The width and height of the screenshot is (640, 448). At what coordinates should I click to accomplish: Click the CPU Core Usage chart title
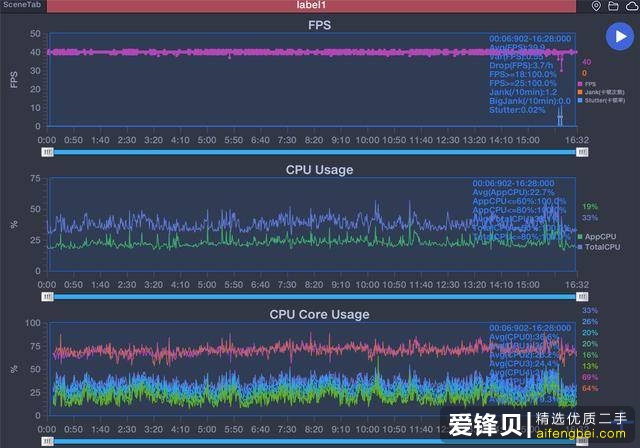coord(319,314)
